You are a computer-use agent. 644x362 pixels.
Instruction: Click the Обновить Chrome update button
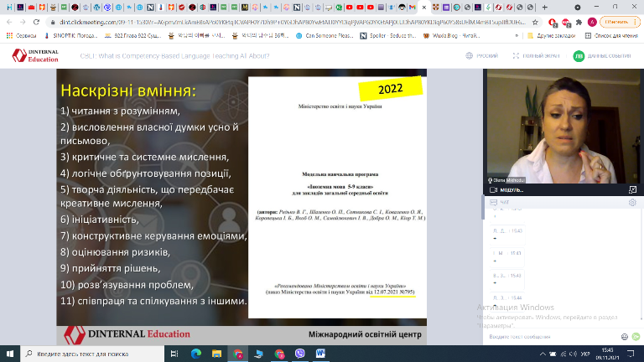click(x=620, y=22)
